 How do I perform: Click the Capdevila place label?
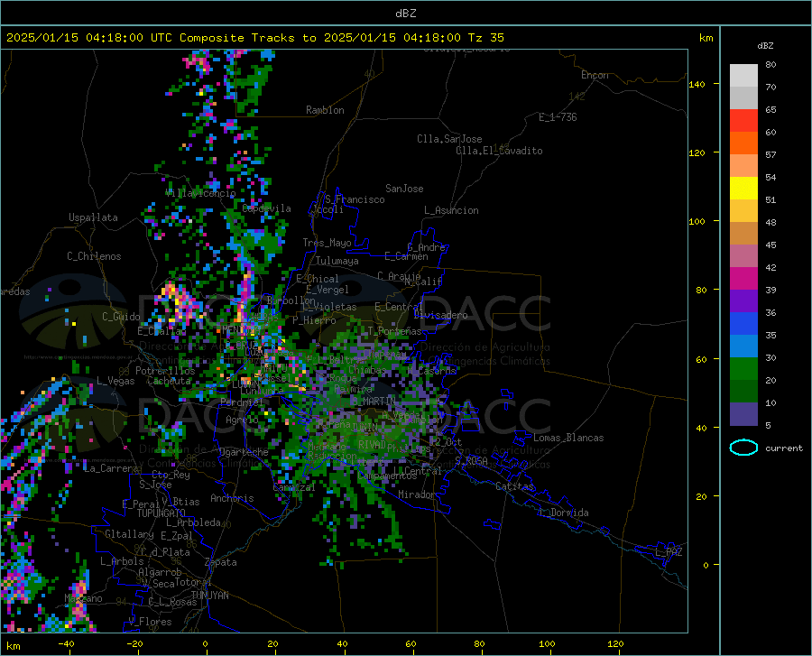(x=266, y=208)
